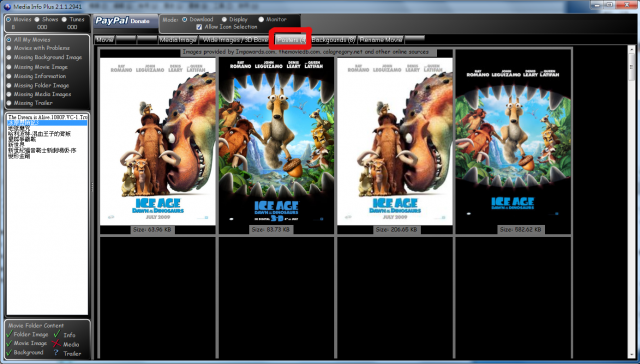Screen dimensions: 640x364
Task: Pick the black Ice Age poster sized 582.62 KB
Action: coord(513,141)
